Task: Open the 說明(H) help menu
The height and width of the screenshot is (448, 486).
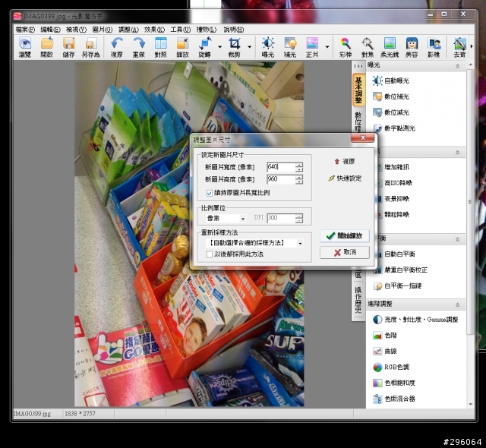Action: pyautogui.click(x=234, y=30)
